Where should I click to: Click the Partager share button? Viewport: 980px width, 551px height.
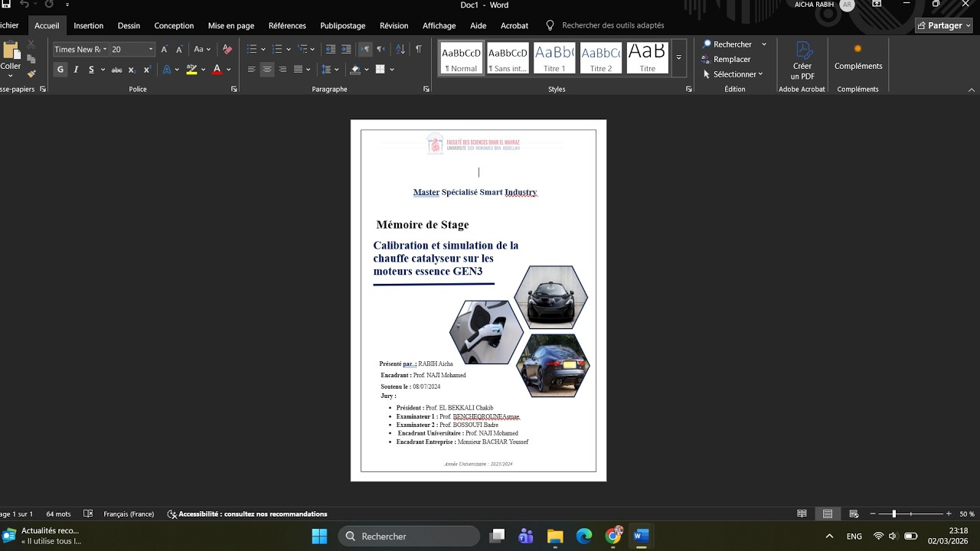coord(944,25)
